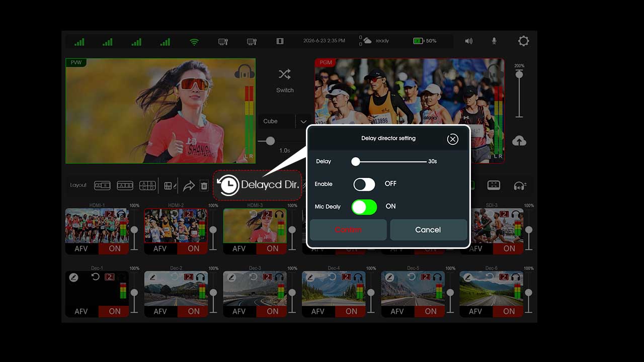Click the grid edit layout icon

point(171,186)
